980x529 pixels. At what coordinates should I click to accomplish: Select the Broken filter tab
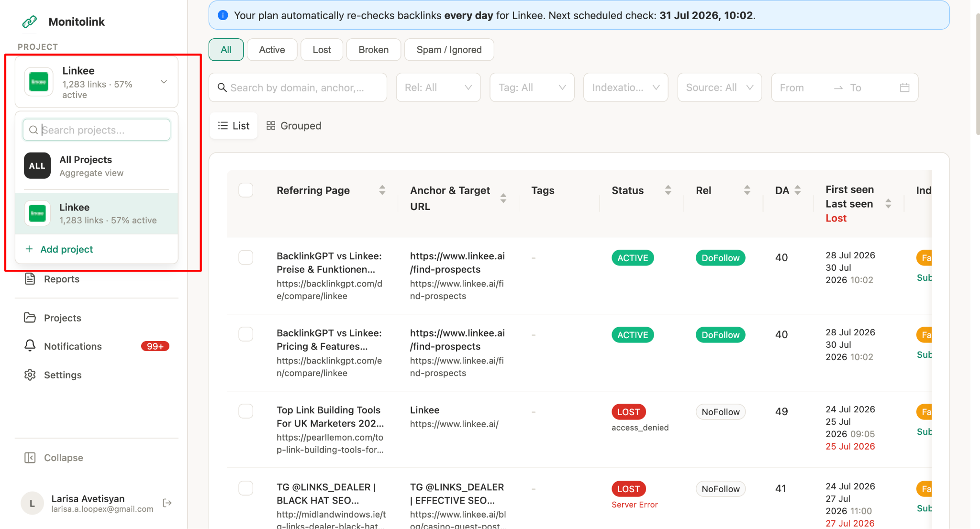coord(374,50)
